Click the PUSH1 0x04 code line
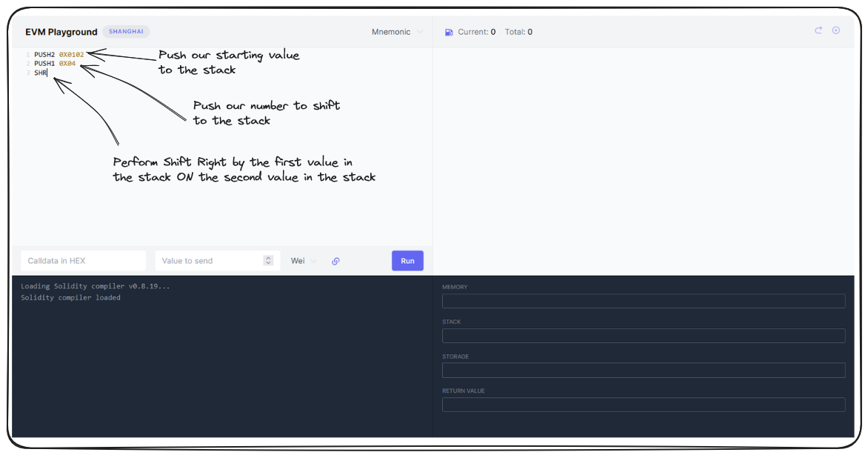 [x=55, y=64]
